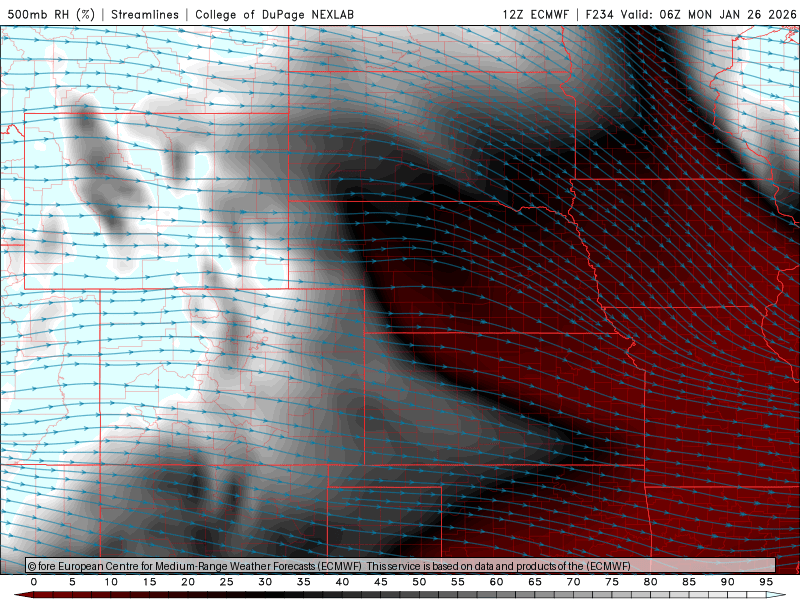Select the "15" color scale label

click(149, 582)
